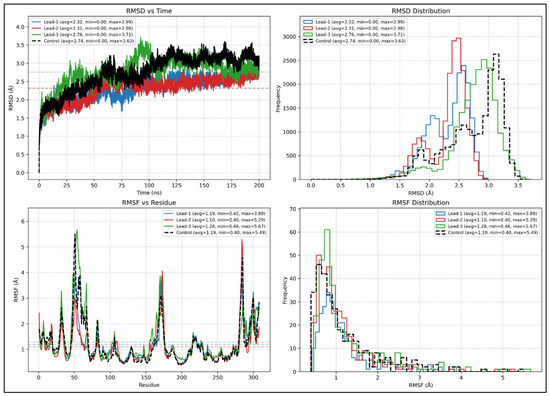Choose Lead-1 legend entry in RMSF vs Residue plot
Screen dimensions: 550x396
click(x=215, y=213)
